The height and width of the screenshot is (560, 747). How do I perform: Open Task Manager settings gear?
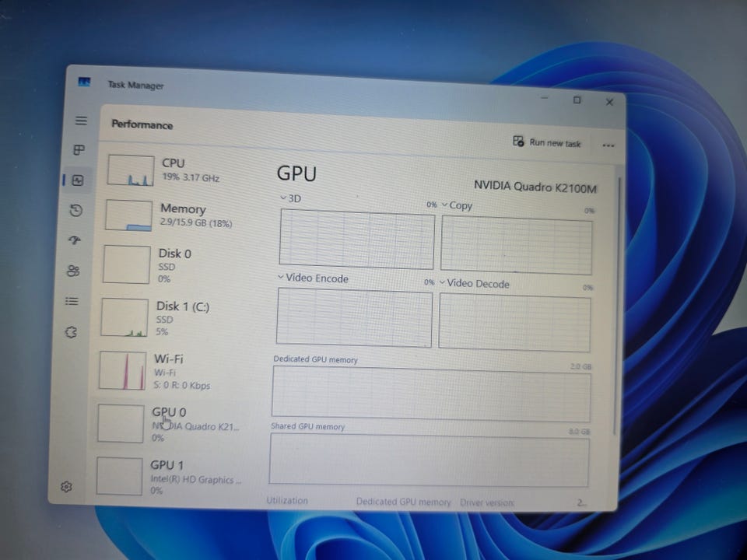pyautogui.click(x=66, y=486)
